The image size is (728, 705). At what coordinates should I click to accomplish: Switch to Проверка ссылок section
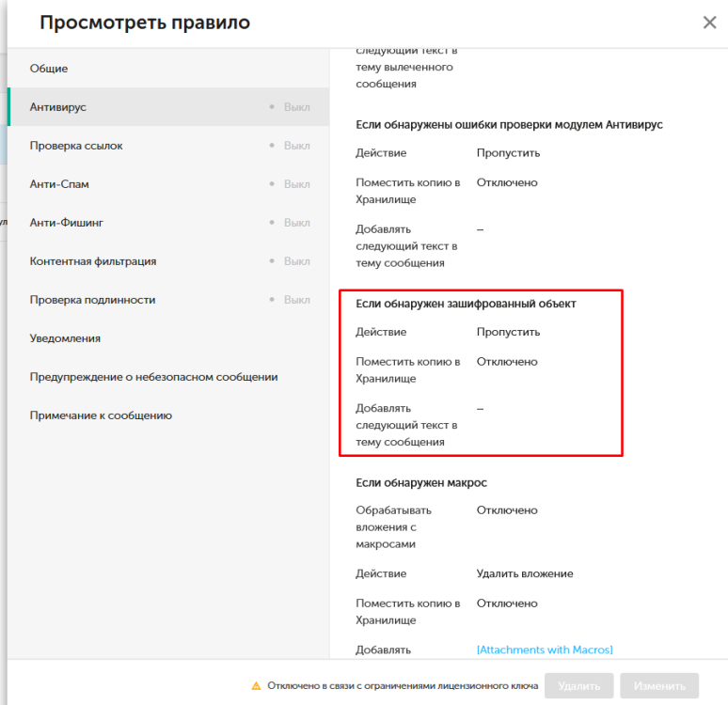tap(76, 146)
